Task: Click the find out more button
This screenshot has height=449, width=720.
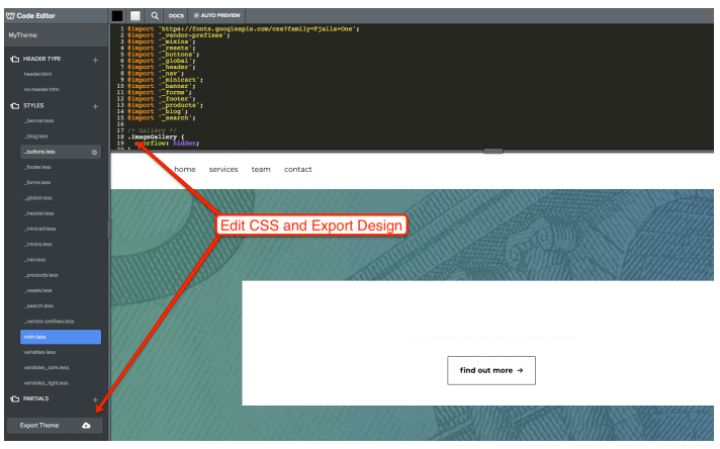Action: coord(491,370)
